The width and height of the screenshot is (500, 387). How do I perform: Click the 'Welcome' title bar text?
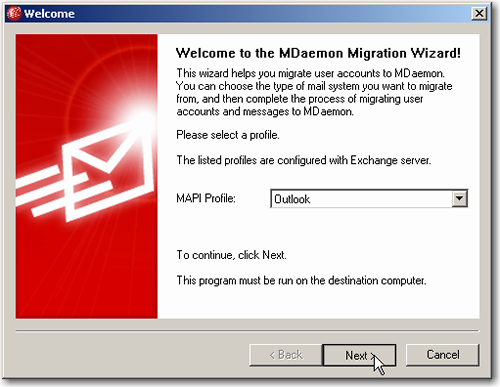point(49,14)
